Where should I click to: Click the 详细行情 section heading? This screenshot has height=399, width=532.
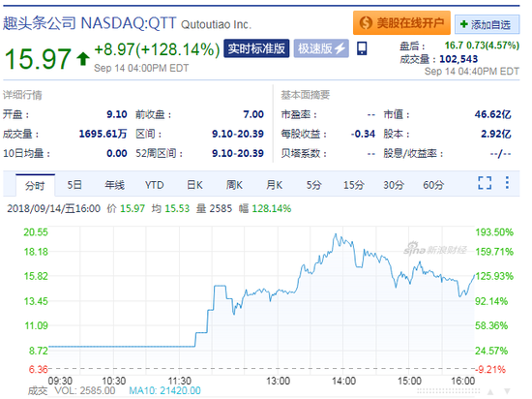[22, 95]
